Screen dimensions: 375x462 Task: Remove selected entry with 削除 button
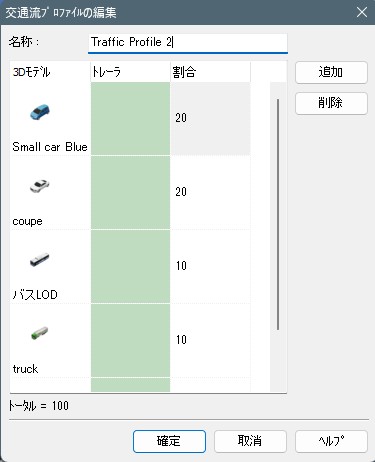[331, 103]
